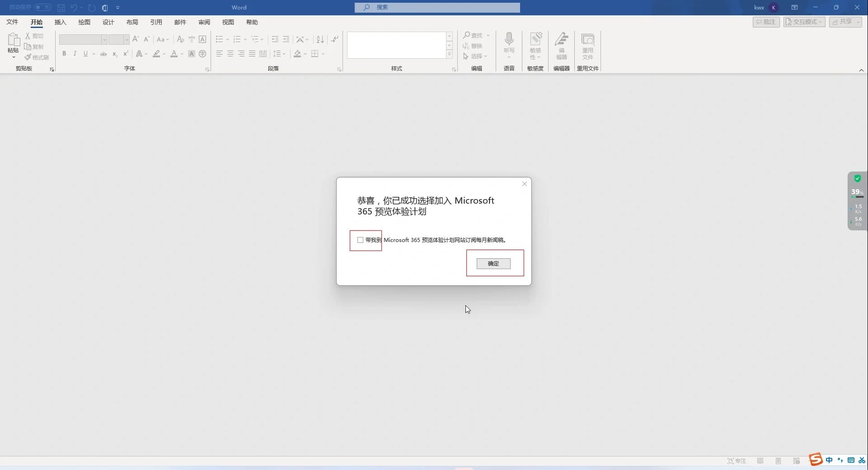Open the Line Spacing dropdown
The image size is (868, 470).
tap(279, 54)
